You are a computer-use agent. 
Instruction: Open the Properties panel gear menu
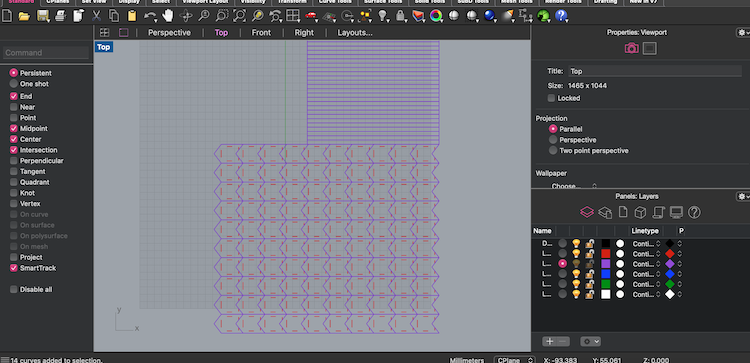point(742,33)
